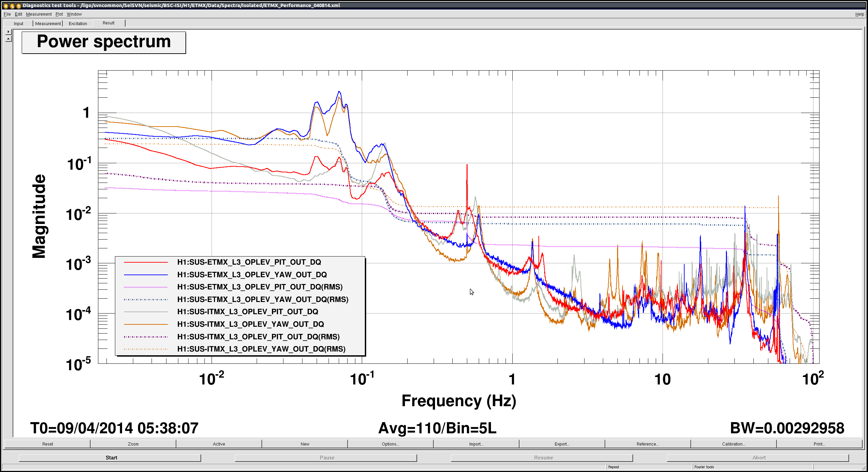Screen dimensions: 868x472
Task: Click the Resume button
Action: (x=542, y=458)
